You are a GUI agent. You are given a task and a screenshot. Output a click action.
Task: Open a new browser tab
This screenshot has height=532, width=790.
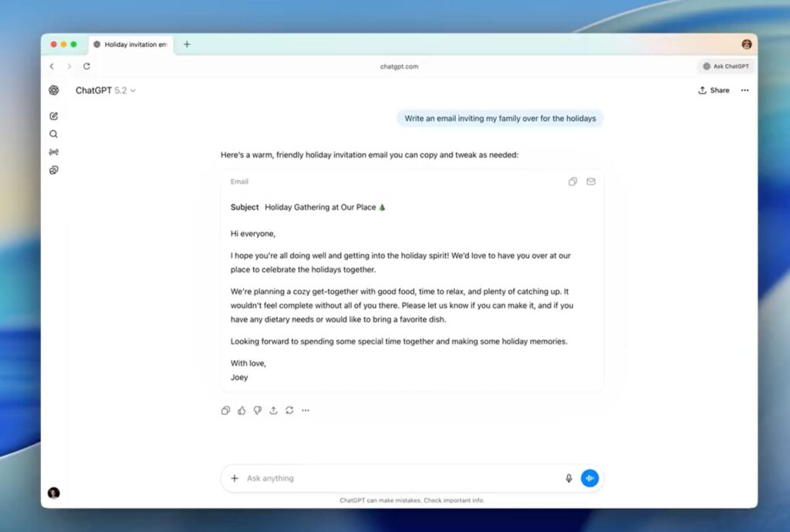pos(187,45)
